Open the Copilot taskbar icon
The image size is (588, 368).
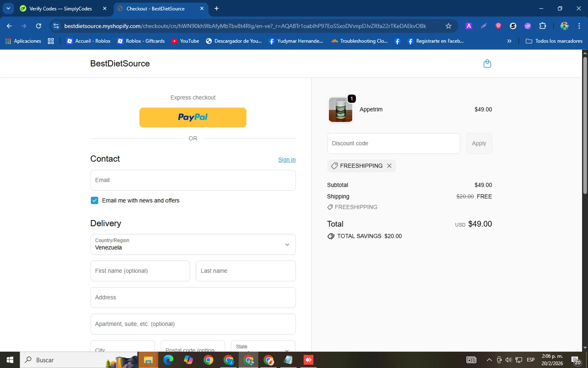189,360
